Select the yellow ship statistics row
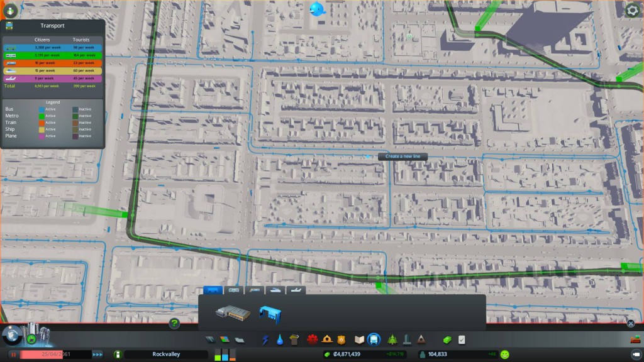Image resolution: width=644 pixels, height=362 pixels. pos(53,71)
